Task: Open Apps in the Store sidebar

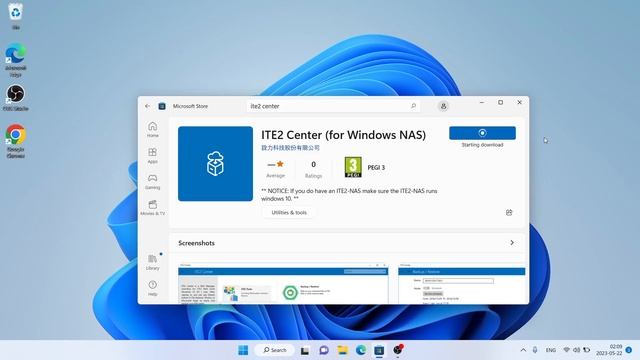Action: tap(153, 156)
